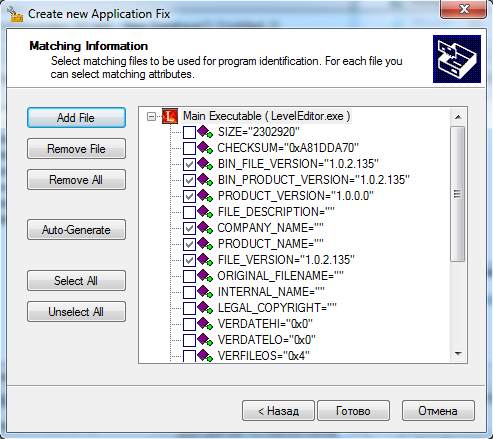
Task: Select the LEGAL_COPYRIGHT="" text
Action: [x=277, y=308]
